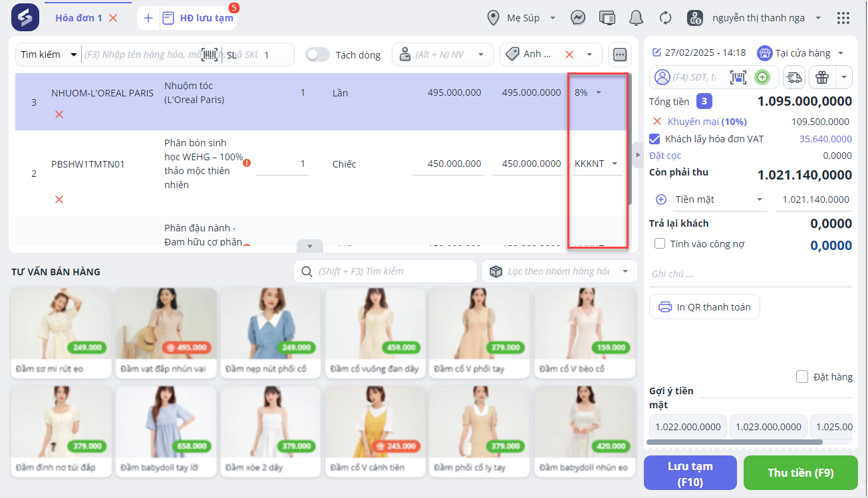Click warning icon beside Phân bón sinh học
The width and height of the screenshot is (868, 498).
[247, 162]
